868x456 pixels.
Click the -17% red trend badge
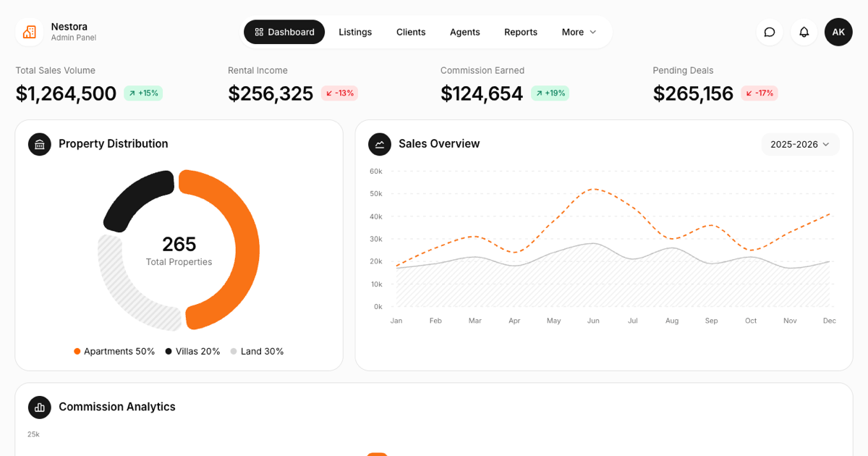click(x=759, y=93)
